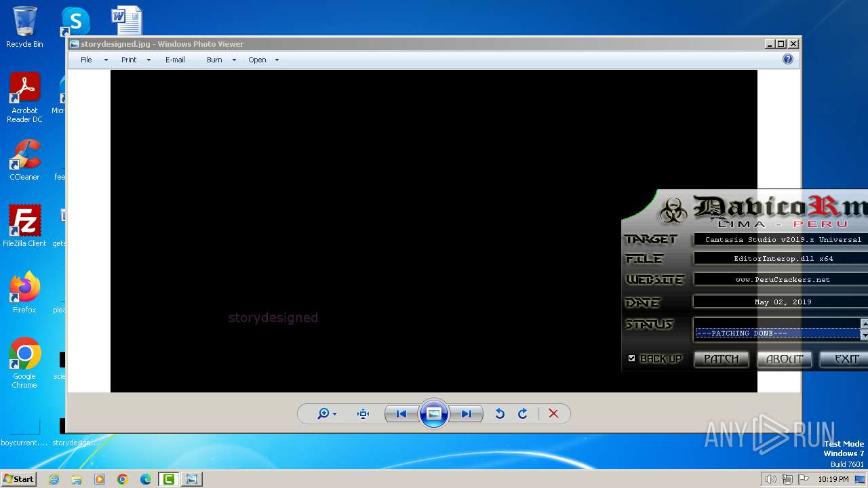Open the Google Chrome desktop shortcut

[24, 363]
